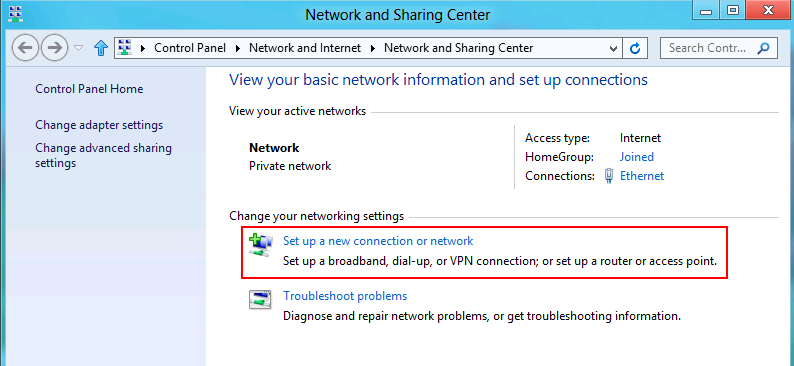The height and width of the screenshot is (366, 794).
Task: Select Network and Internet breadcrumb
Action: [x=305, y=48]
